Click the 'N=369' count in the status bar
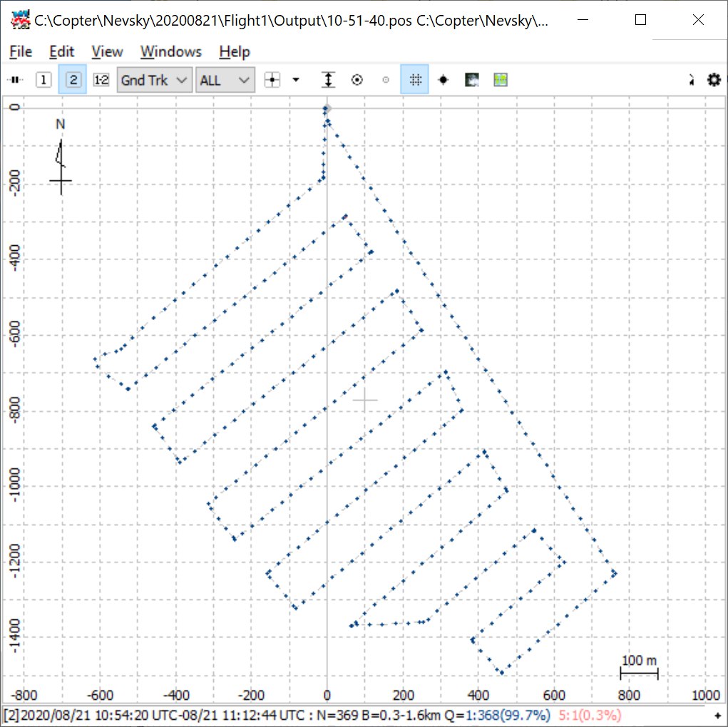The width and height of the screenshot is (728, 727). coord(337,716)
